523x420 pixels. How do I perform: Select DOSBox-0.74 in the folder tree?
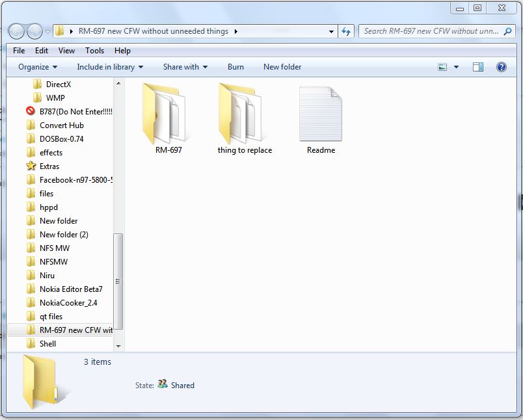[61, 138]
